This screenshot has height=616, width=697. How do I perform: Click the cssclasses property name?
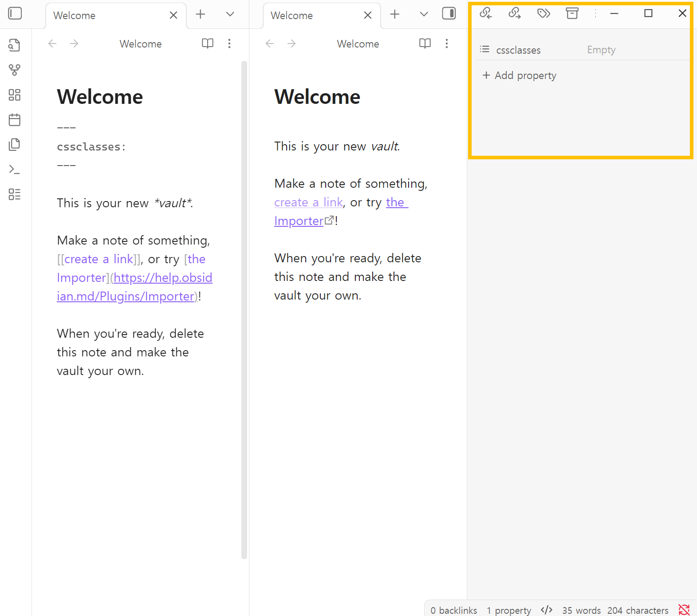click(518, 50)
